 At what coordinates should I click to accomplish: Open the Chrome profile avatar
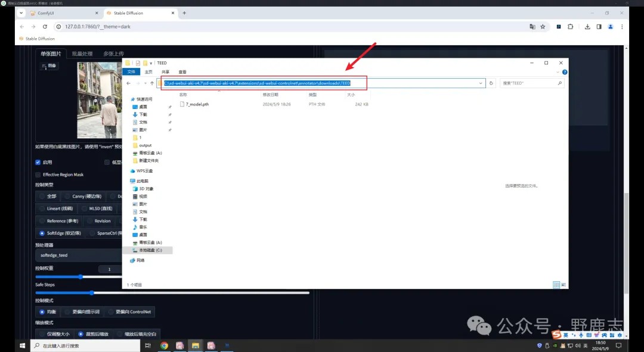(x=611, y=27)
